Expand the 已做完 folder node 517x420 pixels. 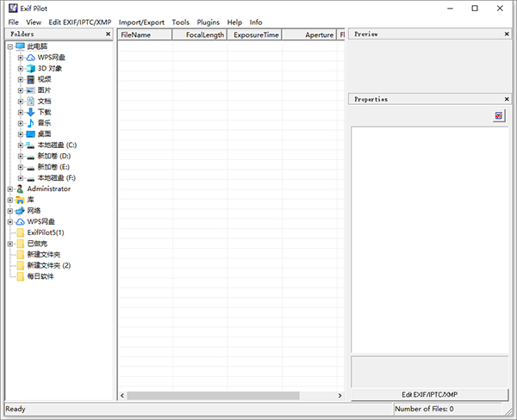click(9, 244)
